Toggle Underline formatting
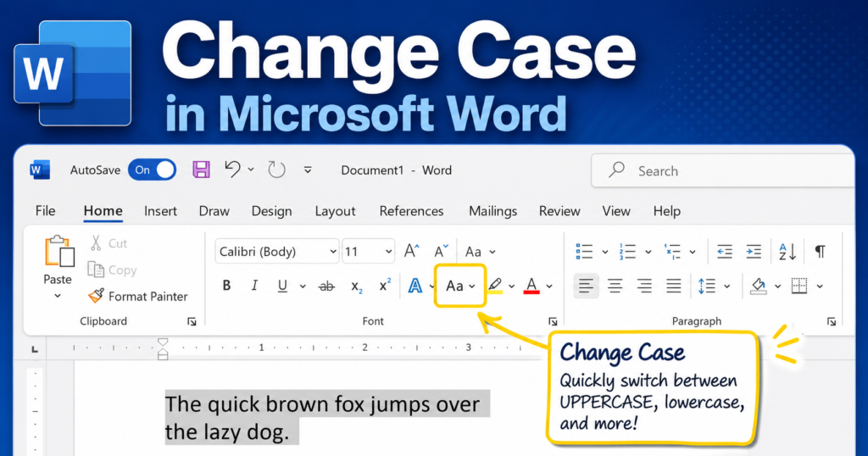 coord(282,286)
